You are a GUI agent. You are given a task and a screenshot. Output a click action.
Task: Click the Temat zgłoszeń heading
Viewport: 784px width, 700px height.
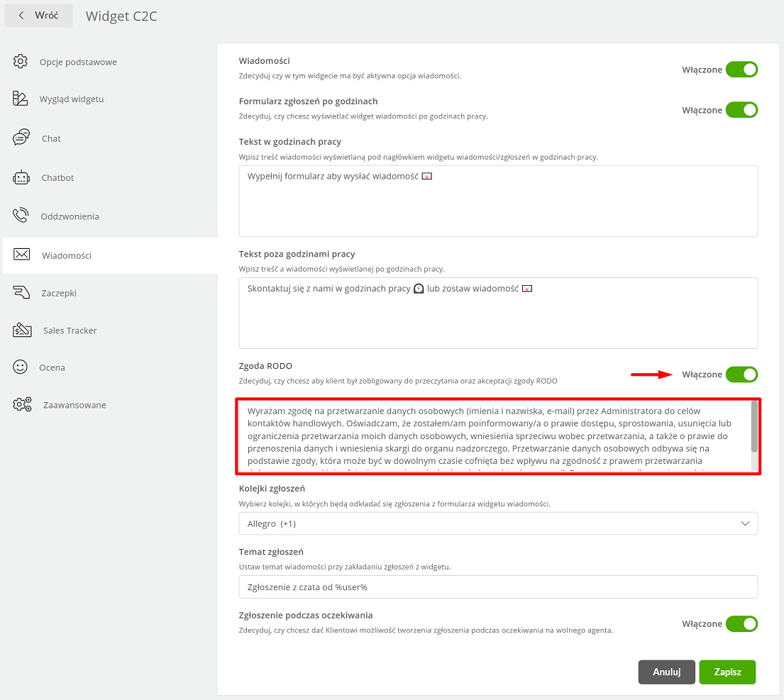[x=271, y=552]
